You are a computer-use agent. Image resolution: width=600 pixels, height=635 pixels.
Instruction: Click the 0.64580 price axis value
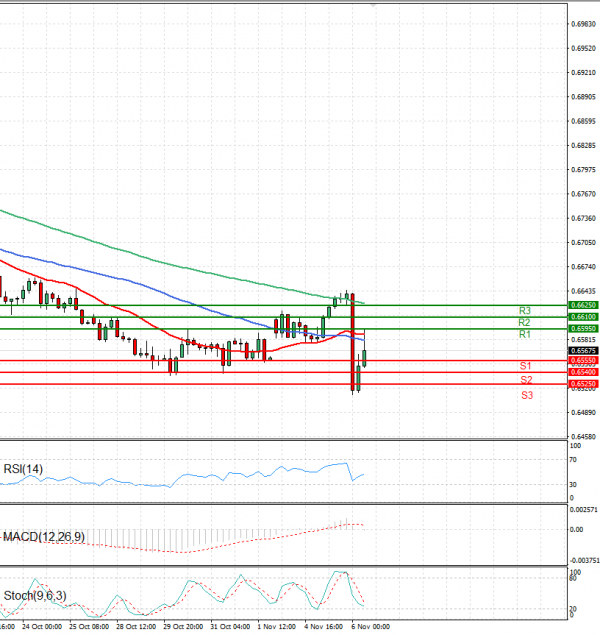coord(583,437)
